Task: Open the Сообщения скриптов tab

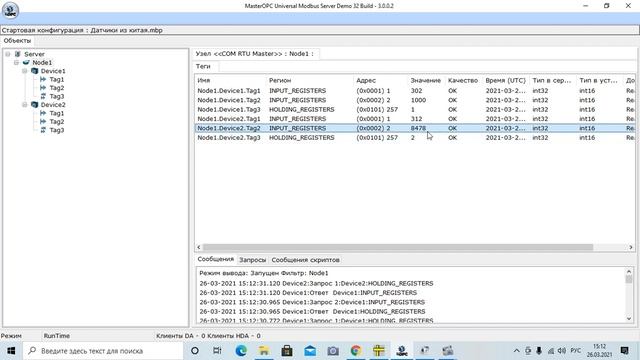Action: click(305, 260)
